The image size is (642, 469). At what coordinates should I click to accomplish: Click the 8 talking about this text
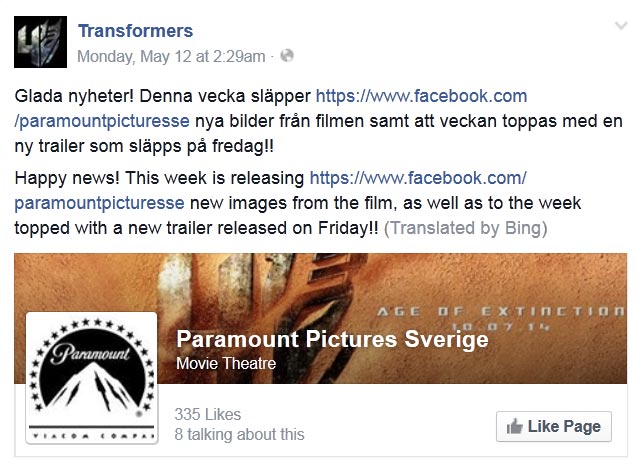coord(239,435)
